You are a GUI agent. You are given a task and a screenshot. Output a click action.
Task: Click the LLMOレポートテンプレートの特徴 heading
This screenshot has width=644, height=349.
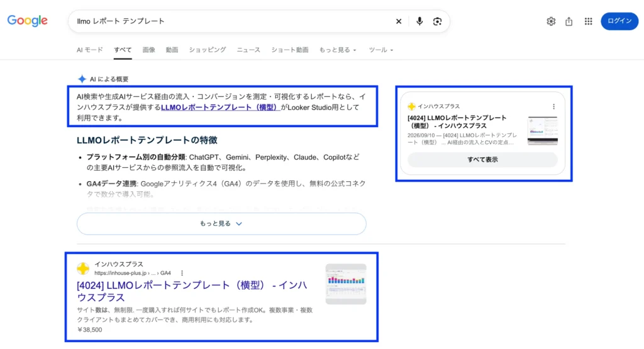point(147,140)
